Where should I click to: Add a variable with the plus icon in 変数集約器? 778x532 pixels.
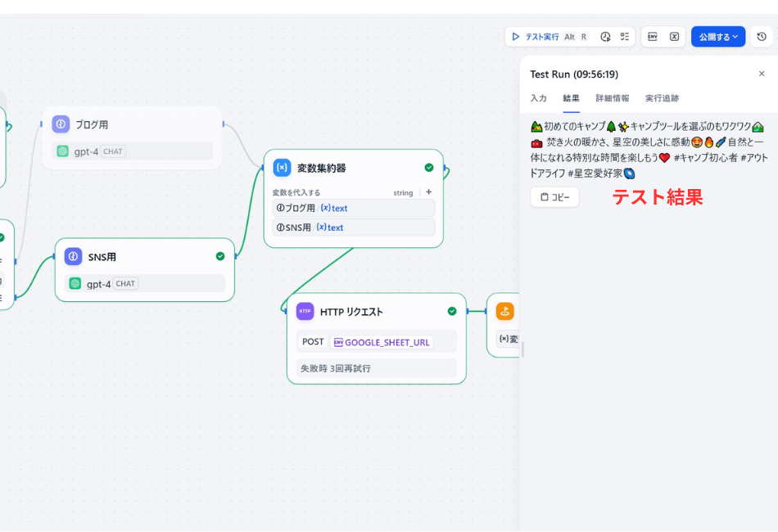point(427,192)
